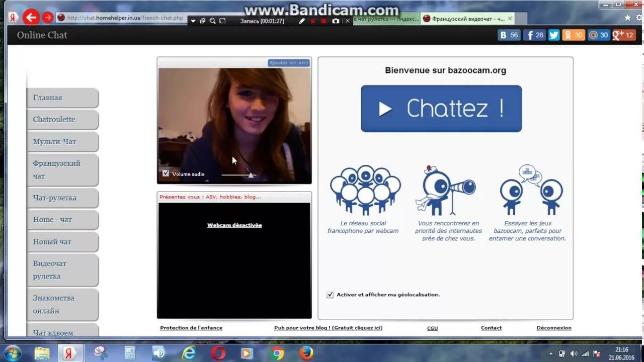Show hidden system tray icons
This screenshot has height=362, width=644.
click(x=550, y=353)
